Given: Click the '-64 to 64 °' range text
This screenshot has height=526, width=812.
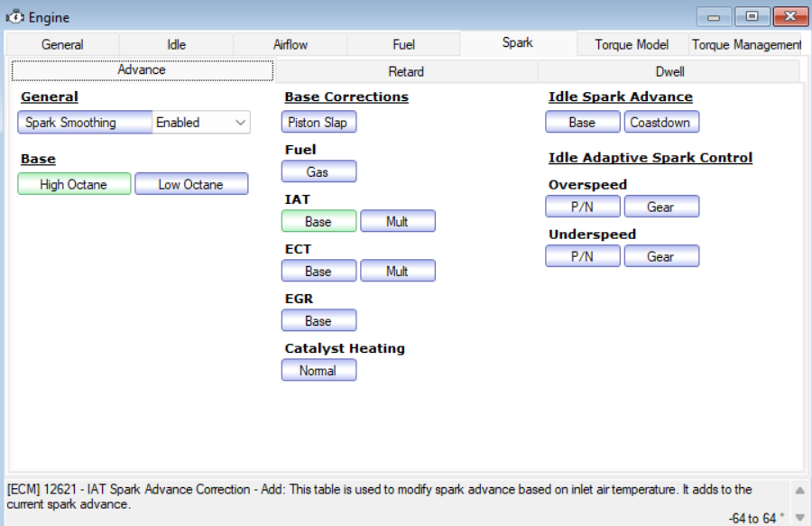Looking at the screenshot, I should [x=757, y=518].
